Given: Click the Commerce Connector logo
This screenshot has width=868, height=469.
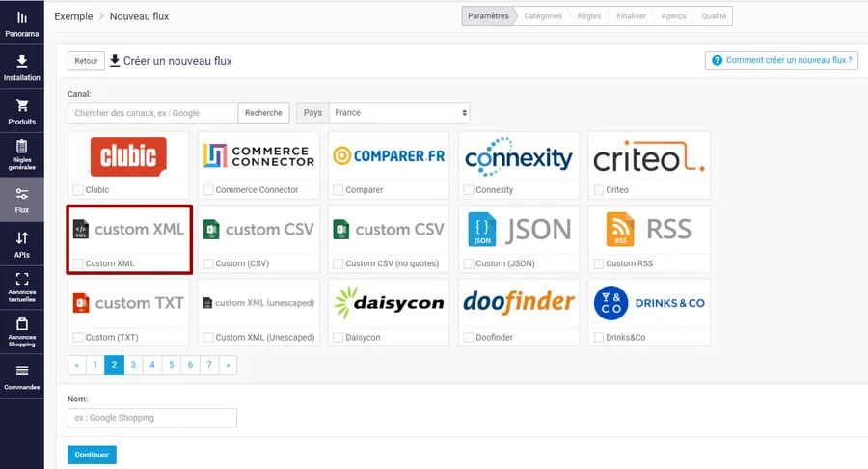Looking at the screenshot, I should pos(258,156).
